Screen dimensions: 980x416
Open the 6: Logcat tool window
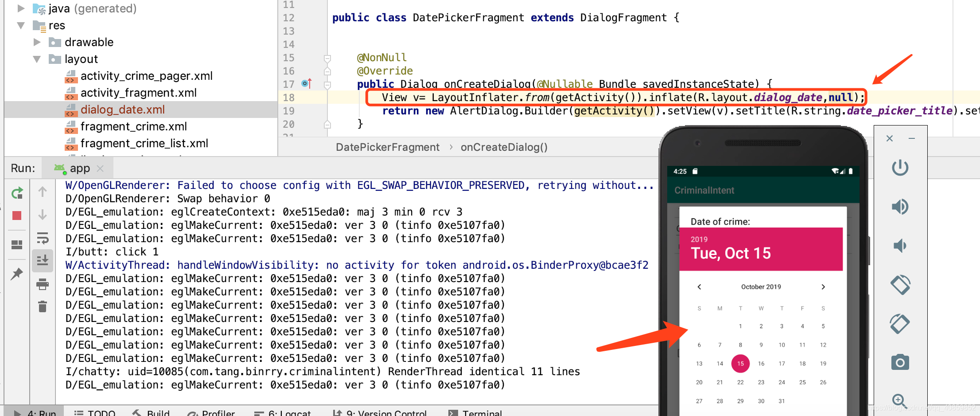pos(283,412)
